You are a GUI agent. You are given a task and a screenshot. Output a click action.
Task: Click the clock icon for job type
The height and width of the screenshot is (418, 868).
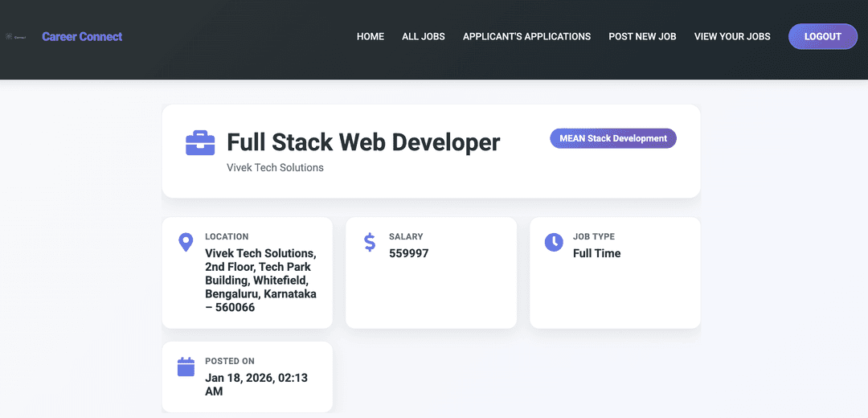[554, 242]
